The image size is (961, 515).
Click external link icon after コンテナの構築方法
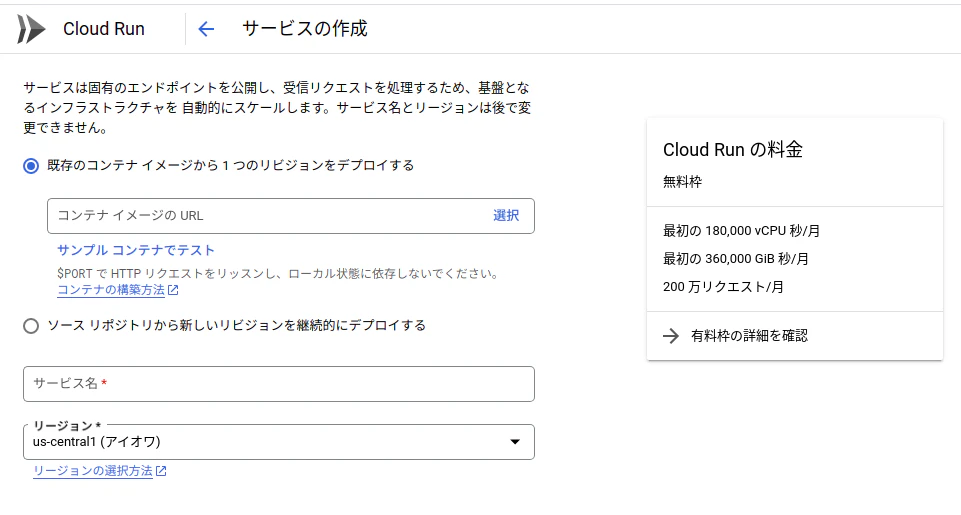pos(173,290)
